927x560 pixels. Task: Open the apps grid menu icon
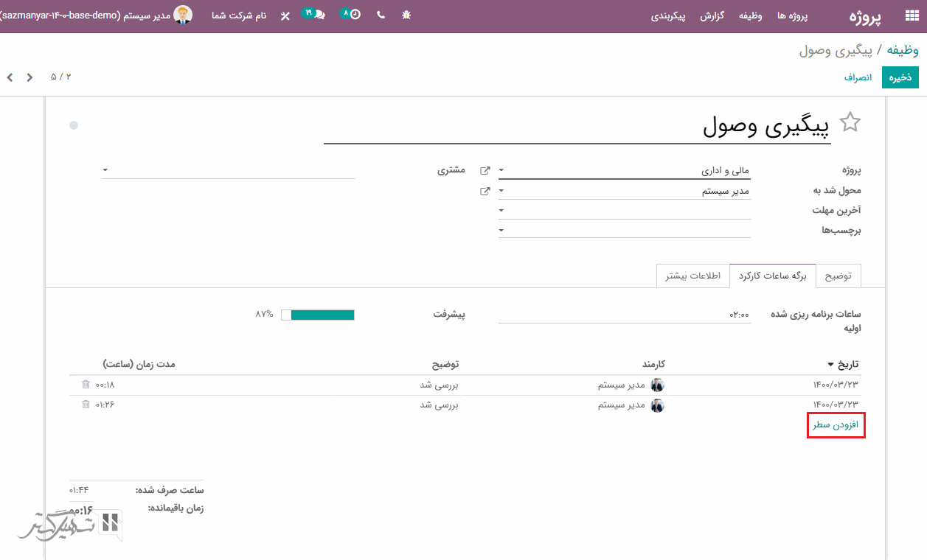(912, 16)
